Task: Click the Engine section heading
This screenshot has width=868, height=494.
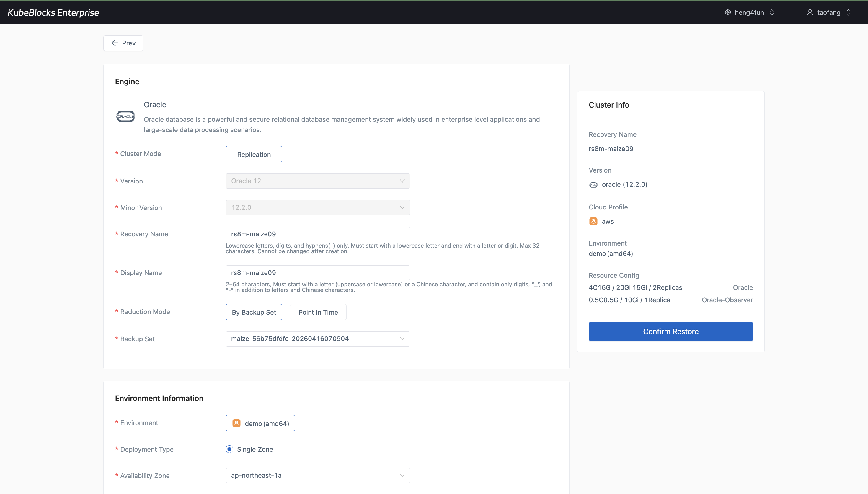Action: [x=127, y=82]
